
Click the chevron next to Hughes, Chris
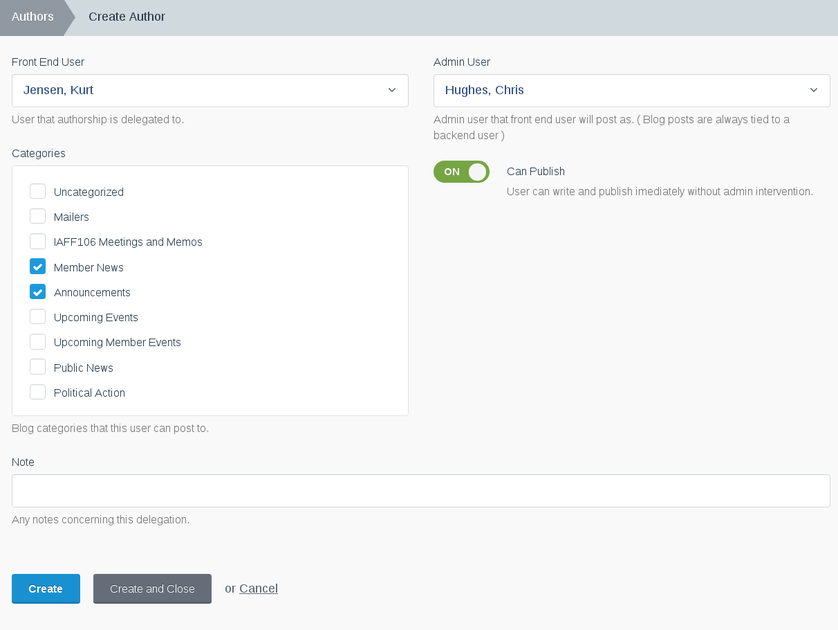tap(813, 90)
